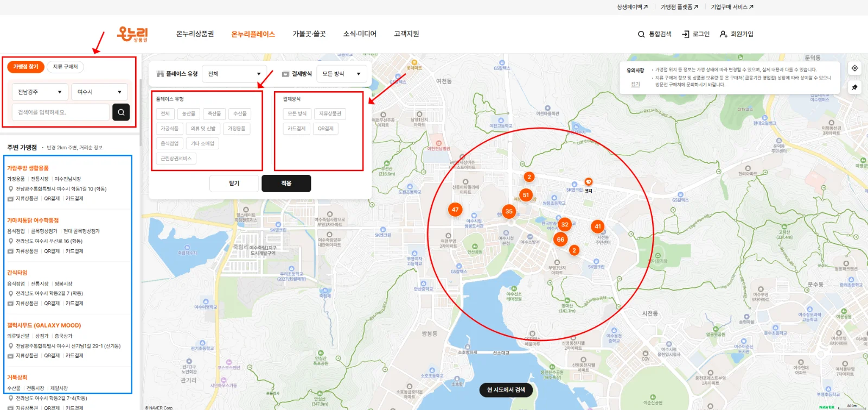Select the map cluster marker 47
The width and height of the screenshot is (868, 410).
tap(455, 210)
